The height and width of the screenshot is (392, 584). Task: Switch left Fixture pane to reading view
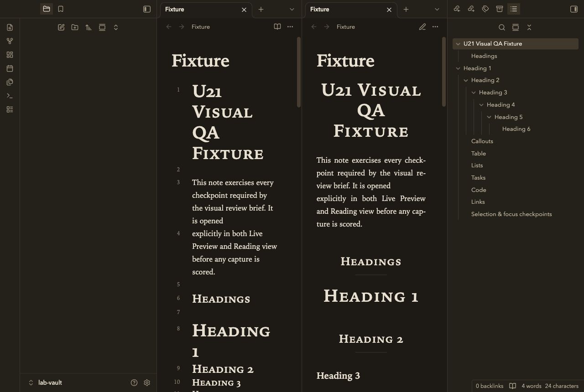point(277,27)
